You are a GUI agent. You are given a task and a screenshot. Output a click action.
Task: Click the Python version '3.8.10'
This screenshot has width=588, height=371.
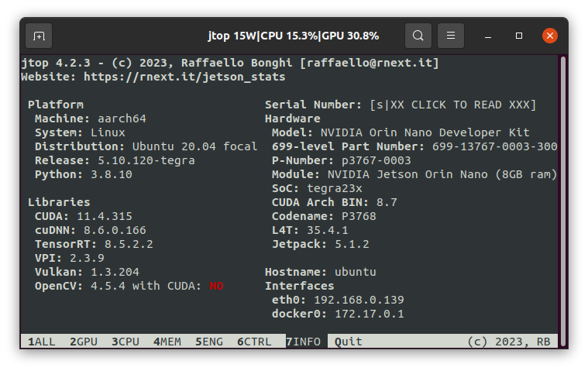[x=112, y=174]
